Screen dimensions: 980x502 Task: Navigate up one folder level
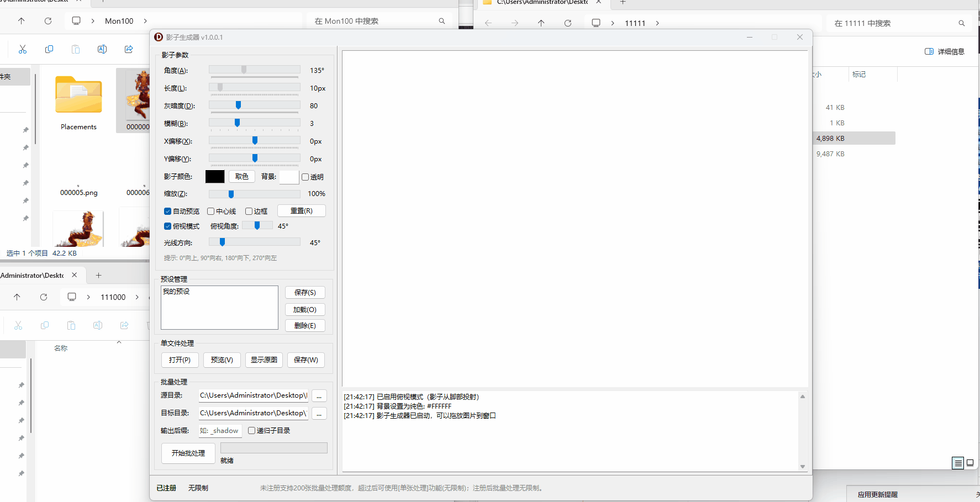click(x=21, y=20)
